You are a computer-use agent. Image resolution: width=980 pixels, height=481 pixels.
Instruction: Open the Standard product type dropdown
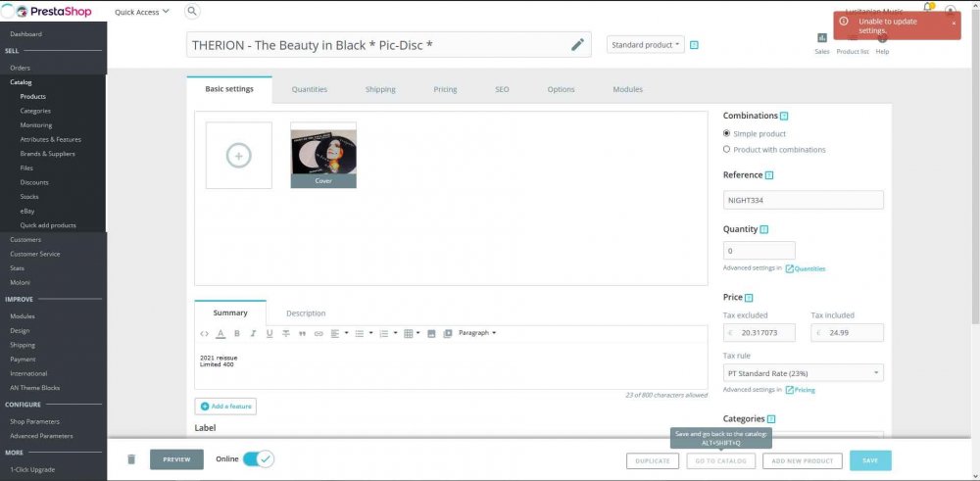click(646, 45)
